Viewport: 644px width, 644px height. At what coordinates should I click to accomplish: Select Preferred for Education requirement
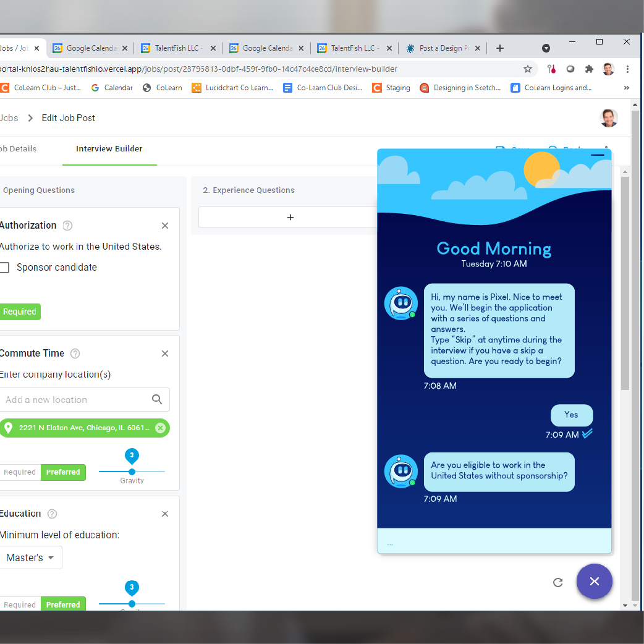(x=63, y=604)
